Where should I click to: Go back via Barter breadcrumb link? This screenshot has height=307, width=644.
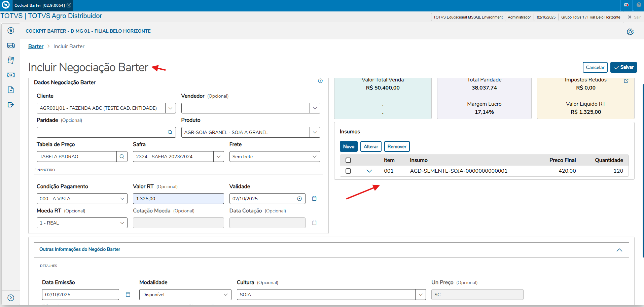[x=36, y=46]
